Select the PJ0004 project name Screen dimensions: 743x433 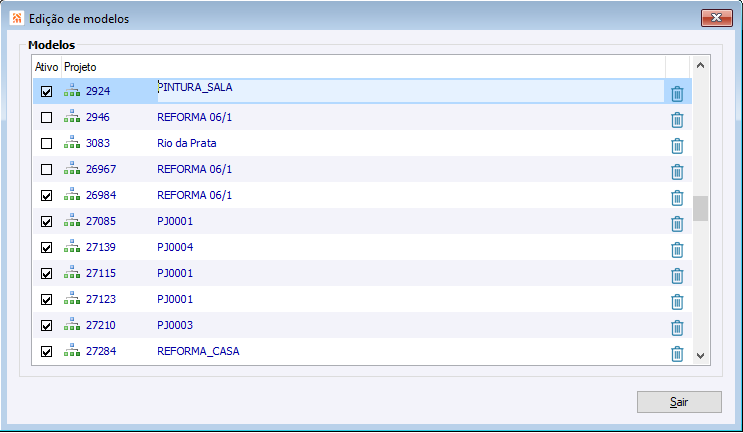(175, 247)
